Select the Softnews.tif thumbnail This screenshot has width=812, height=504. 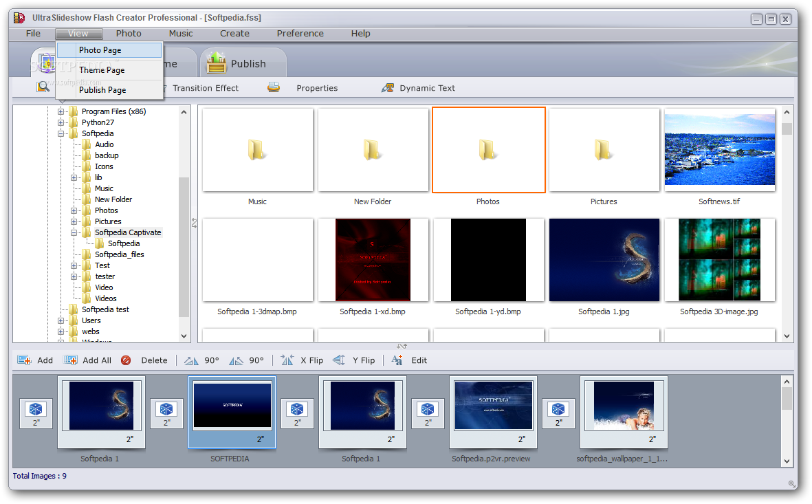720,150
